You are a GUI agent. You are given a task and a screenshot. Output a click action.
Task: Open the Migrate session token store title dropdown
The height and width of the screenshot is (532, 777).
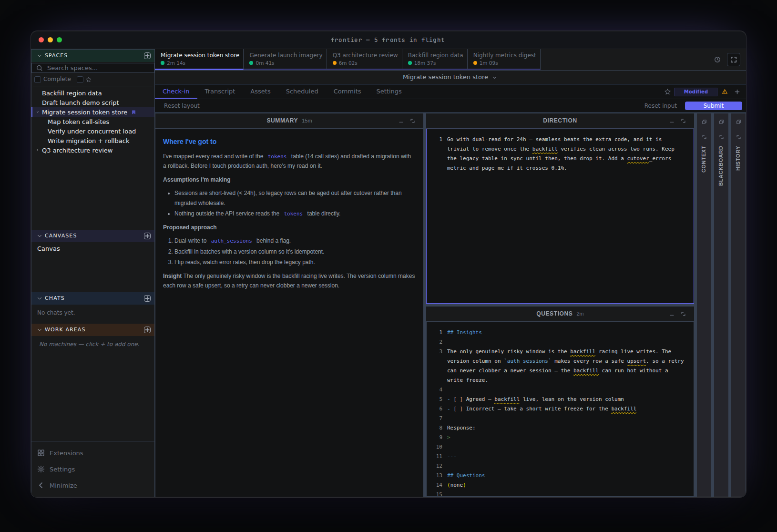click(x=494, y=77)
